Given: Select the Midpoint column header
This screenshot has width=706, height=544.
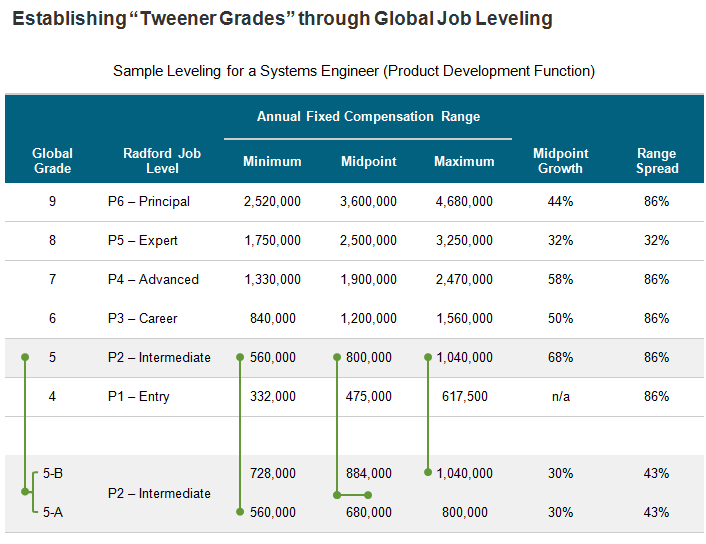Looking at the screenshot, I should [x=369, y=161].
